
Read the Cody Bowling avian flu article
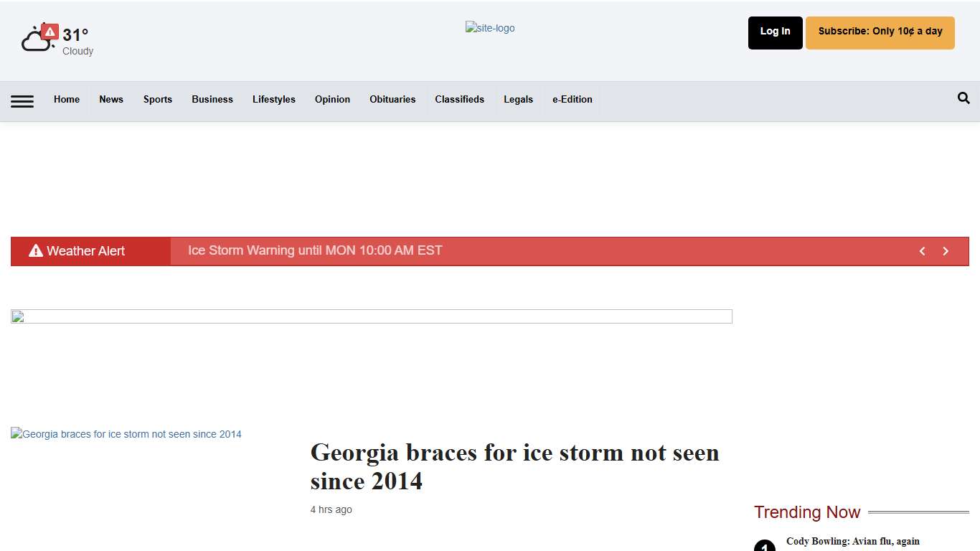[852, 541]
